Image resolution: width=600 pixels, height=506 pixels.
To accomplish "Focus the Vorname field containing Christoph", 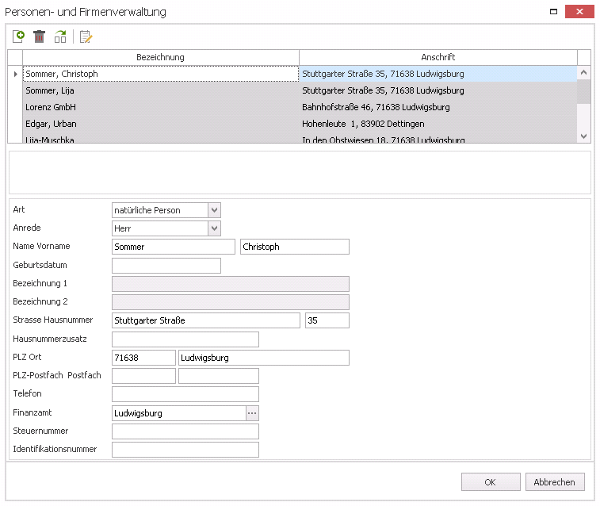I will [295, 247].
